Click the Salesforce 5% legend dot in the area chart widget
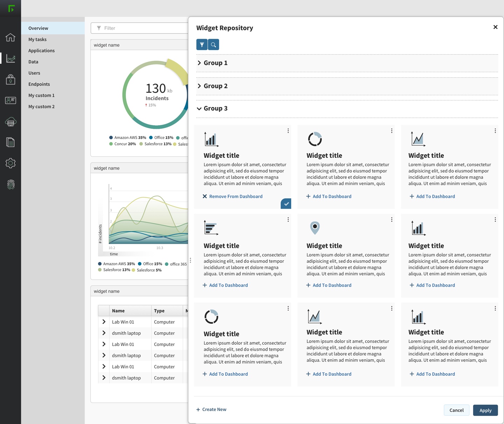Image resolution: width=504 pixels, height=424 pixels. [x=133, y=270]
